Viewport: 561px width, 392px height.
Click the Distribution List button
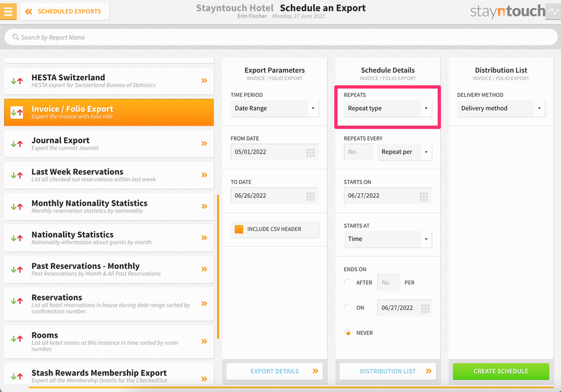tap(387, 371)
